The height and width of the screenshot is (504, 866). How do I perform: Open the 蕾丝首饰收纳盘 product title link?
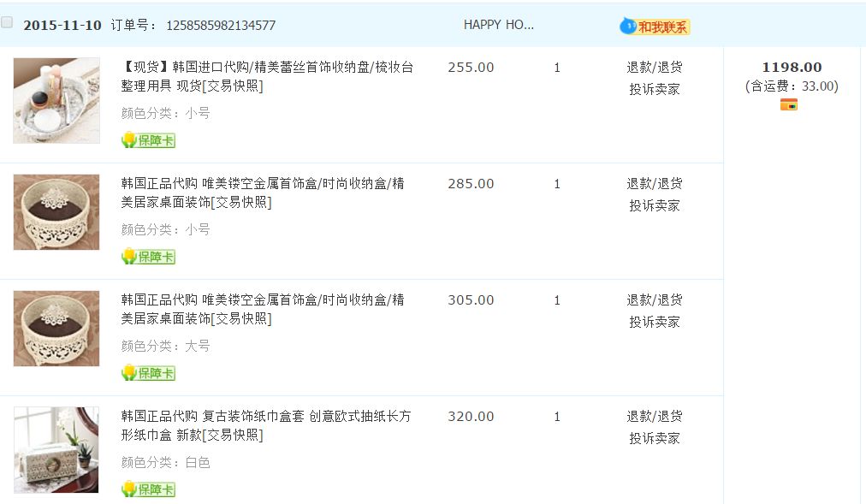point(267,76)
